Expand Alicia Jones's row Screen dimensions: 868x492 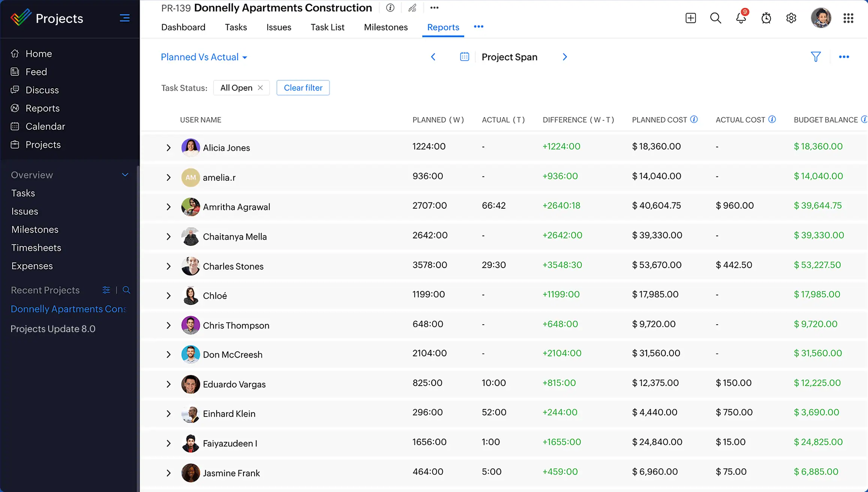click(168, 147)
